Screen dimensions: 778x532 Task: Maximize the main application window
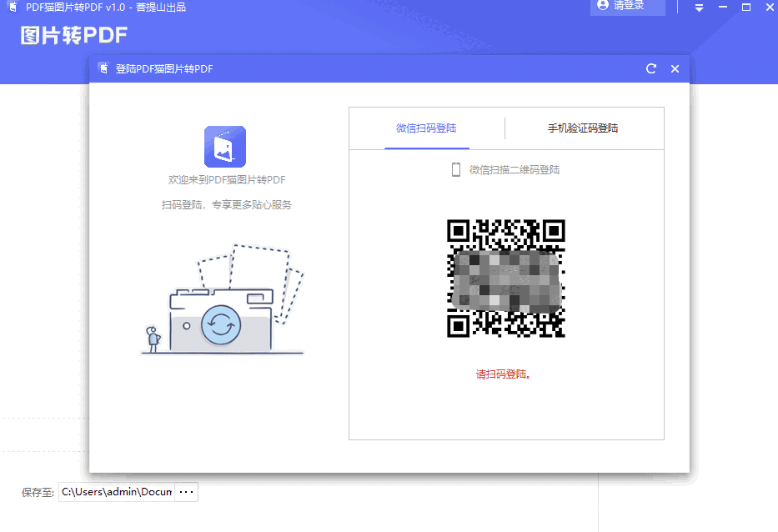(746, 8)
